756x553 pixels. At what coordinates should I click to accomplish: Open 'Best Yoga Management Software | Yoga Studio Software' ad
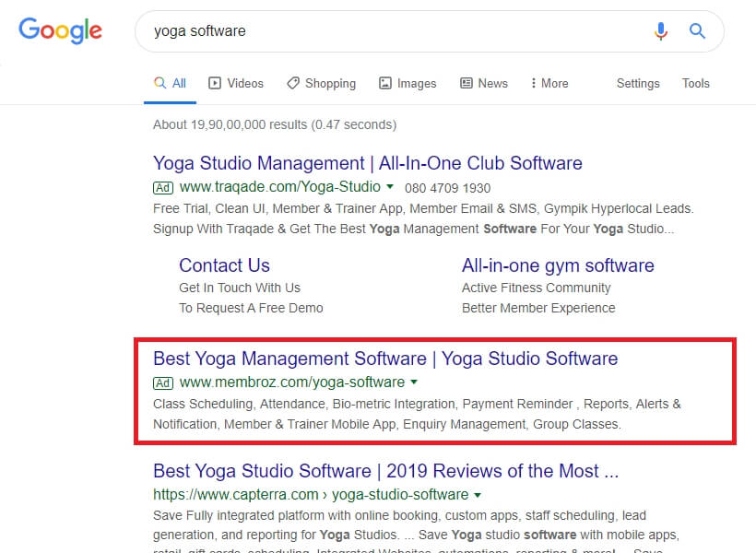(x=385, y=359)
